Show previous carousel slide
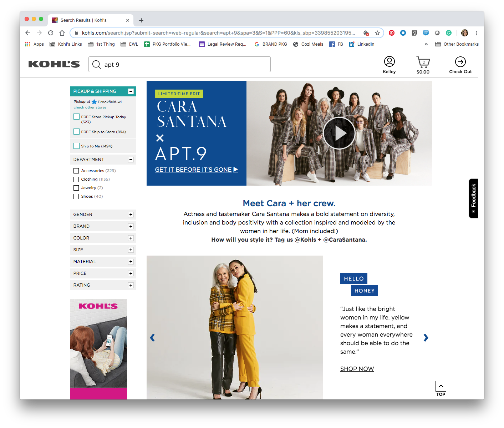Viewport: 504px width, 428px height. (152, 337)
